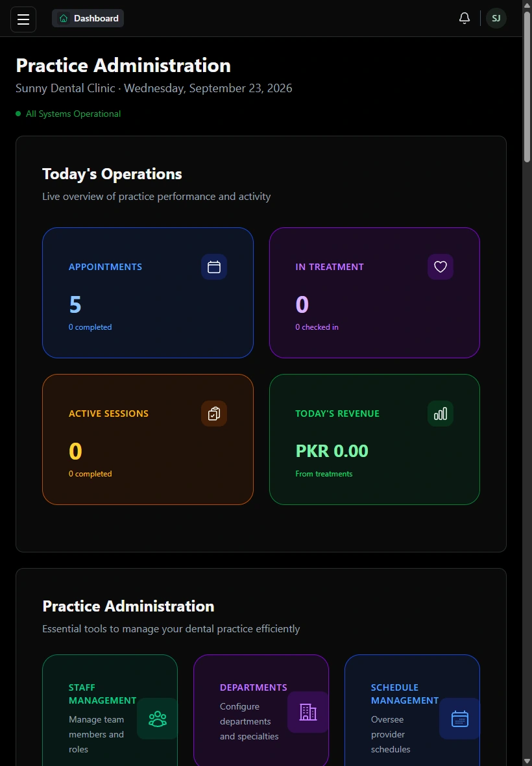The image size is (532, 766).
Task: Click the heart icon in In Treatment card
Action: pyautogui.click(x=441, y=267)
